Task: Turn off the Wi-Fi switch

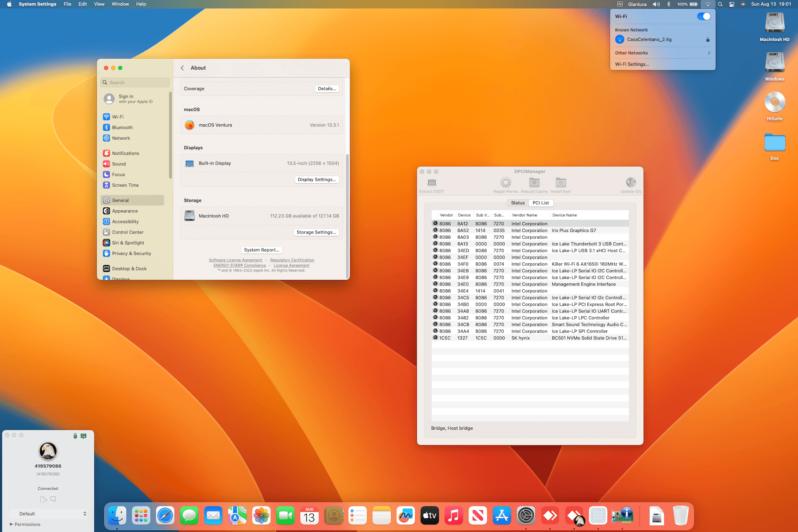Action: tap(703, 16)
